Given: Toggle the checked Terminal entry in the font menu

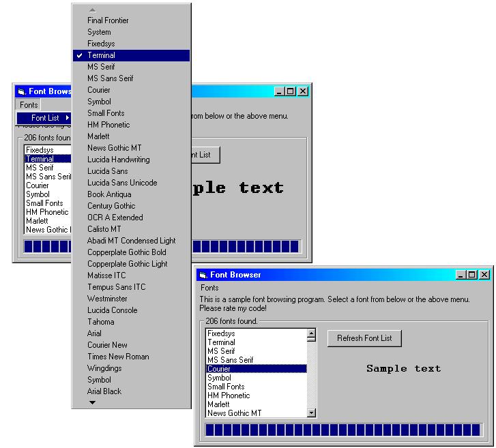Looking at the screenshot, I should tap(101, 55).
